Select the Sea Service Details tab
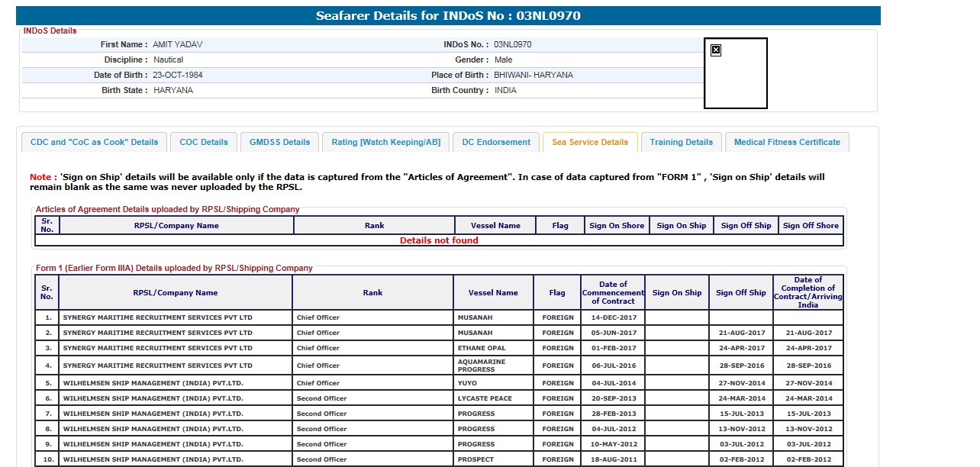The height and width of the screenshot is (467, 980). coord(590,142)
